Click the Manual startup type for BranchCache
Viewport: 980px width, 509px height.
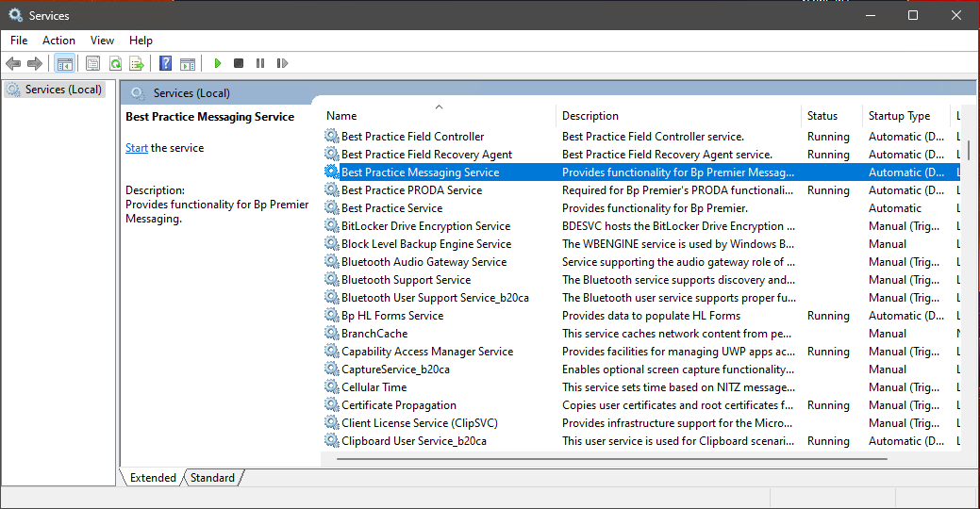pos(888,334)
